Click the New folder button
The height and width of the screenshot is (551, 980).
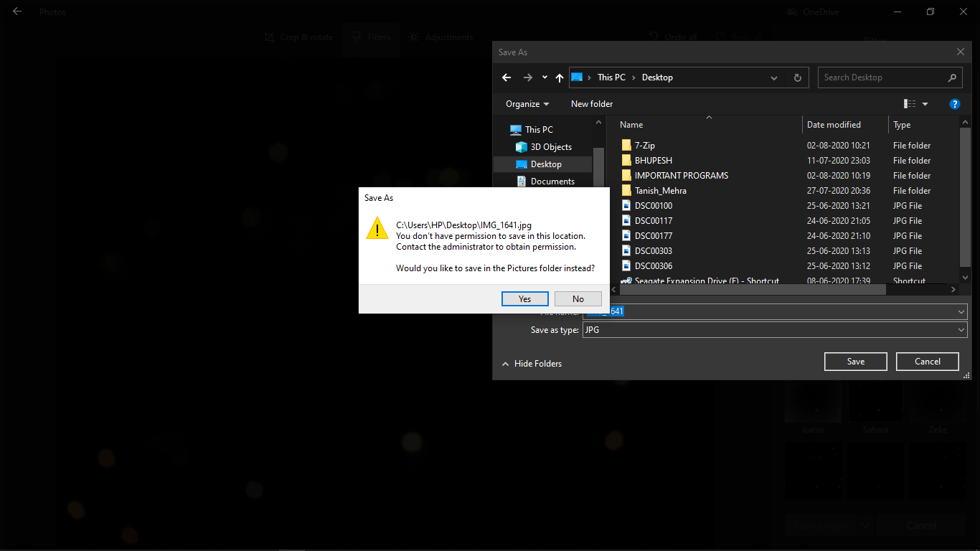[592, 104]
